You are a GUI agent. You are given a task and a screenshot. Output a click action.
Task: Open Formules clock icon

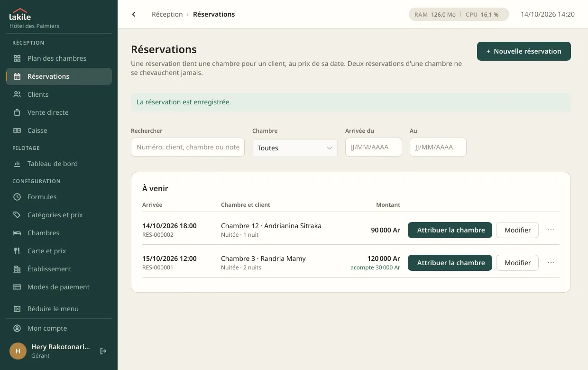point(17,197)
